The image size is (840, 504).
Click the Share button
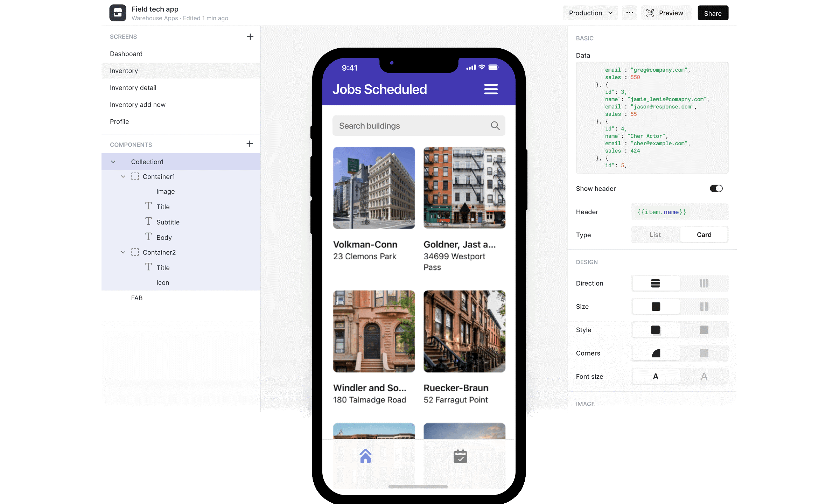(713, 13)
